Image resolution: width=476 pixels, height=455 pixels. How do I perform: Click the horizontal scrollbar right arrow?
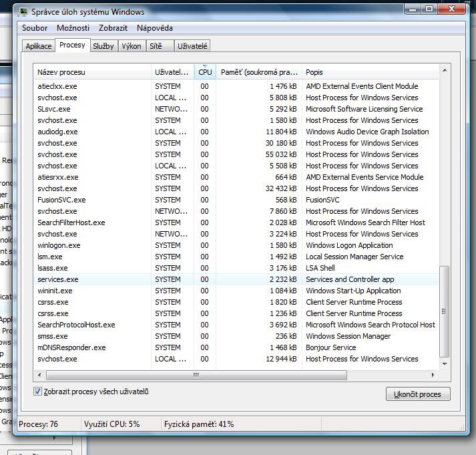pos(433,375)
